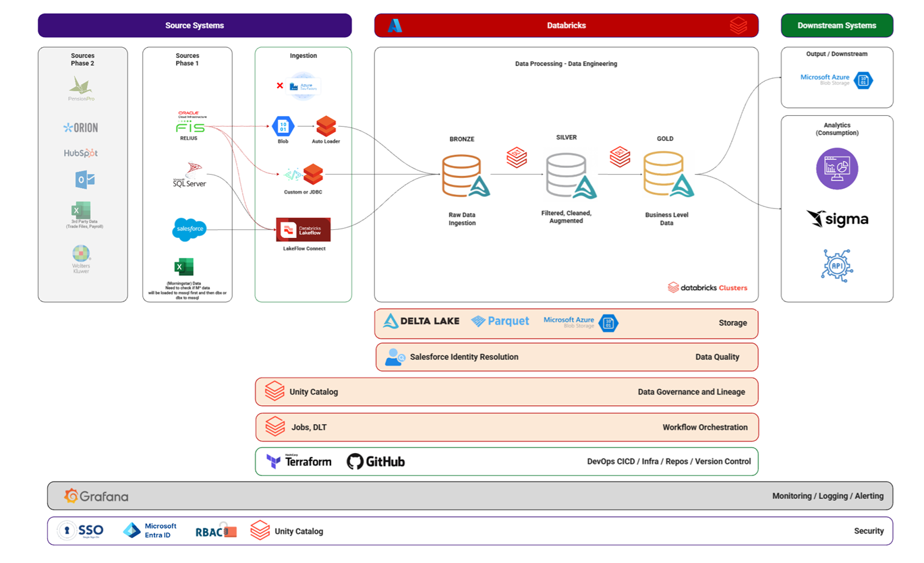This screenshot has width=924, height=563.
Task: Click the purple Source Systems header
Action: pos(194,26)
